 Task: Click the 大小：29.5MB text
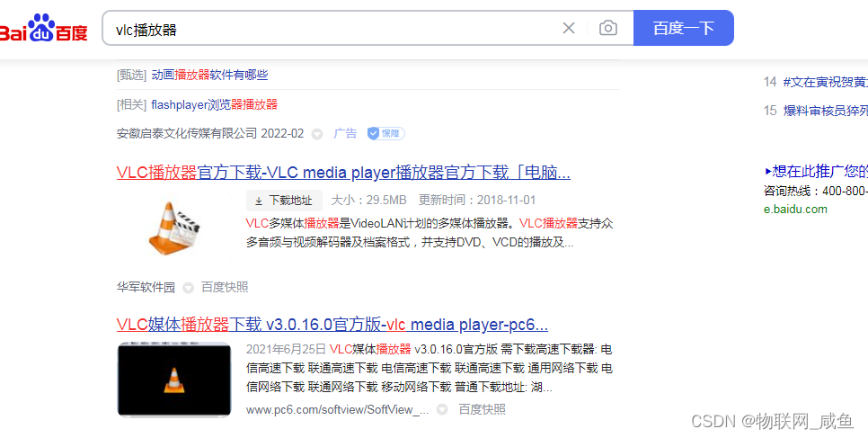(x=368, y=201)
